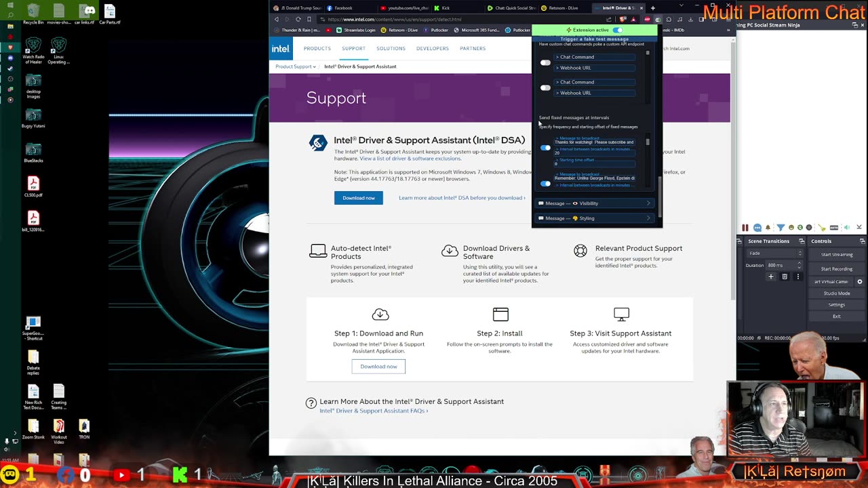This screenshot has height=488, width=868.
Task: Open virtual camera gear settings in OBS
Action: click(860, 281)
